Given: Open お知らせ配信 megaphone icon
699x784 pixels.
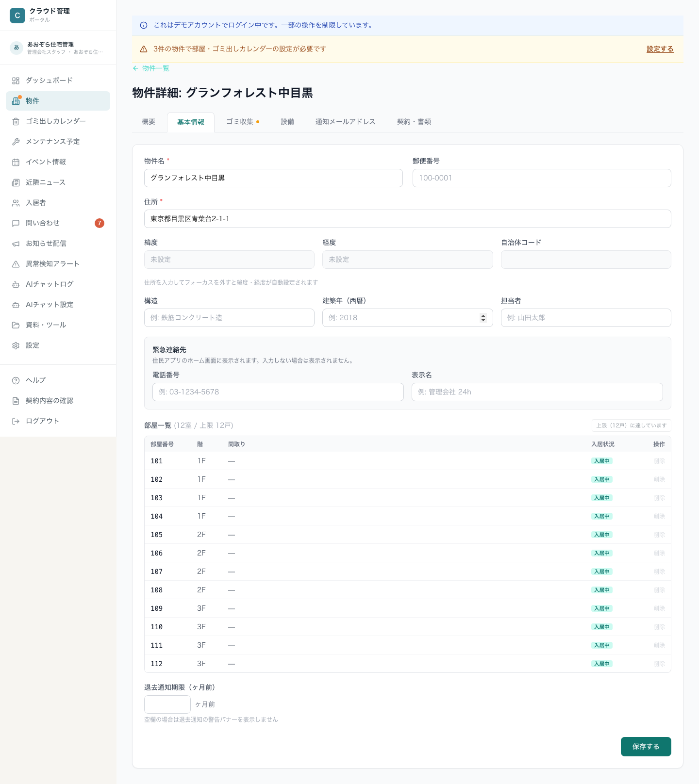Looking at the screenshot, I should coord(16,244).
